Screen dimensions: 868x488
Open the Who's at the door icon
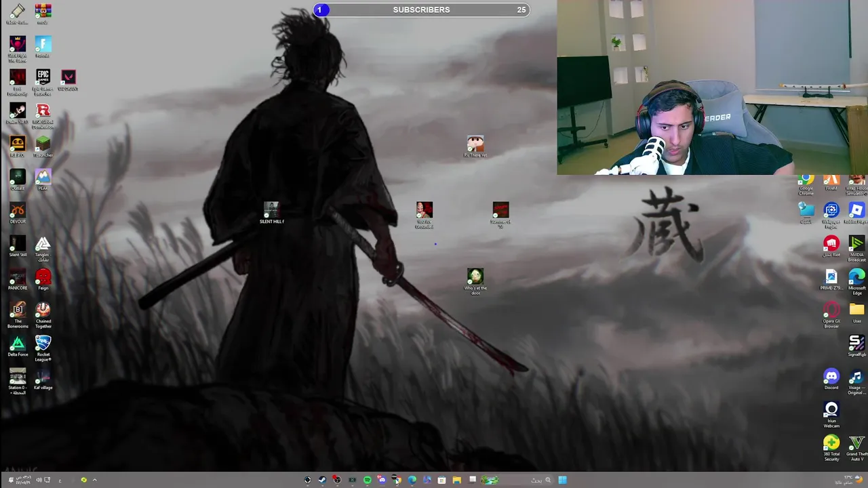475,281
